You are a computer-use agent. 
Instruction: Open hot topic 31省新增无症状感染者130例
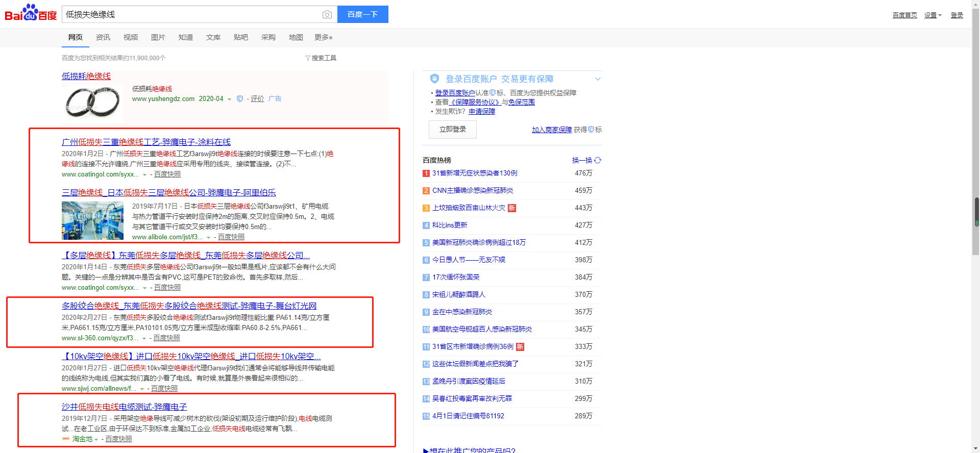point(475,173)
